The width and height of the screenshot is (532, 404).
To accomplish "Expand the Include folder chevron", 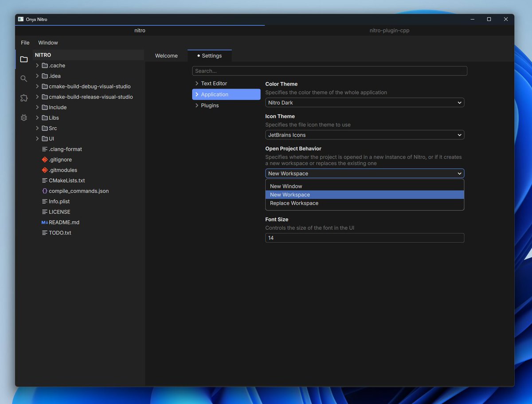I will pos(37,107).
